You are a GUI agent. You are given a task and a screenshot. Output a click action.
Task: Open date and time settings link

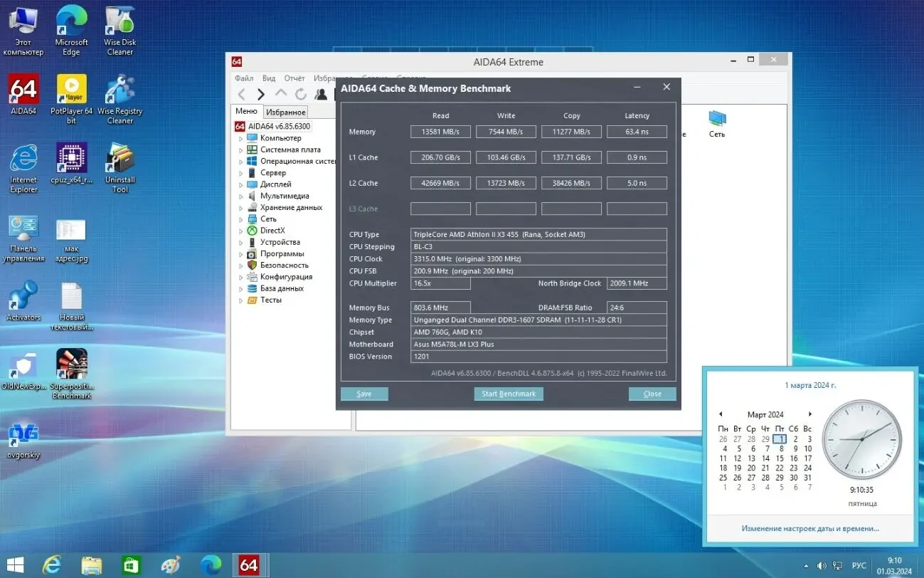click(810, 528)
